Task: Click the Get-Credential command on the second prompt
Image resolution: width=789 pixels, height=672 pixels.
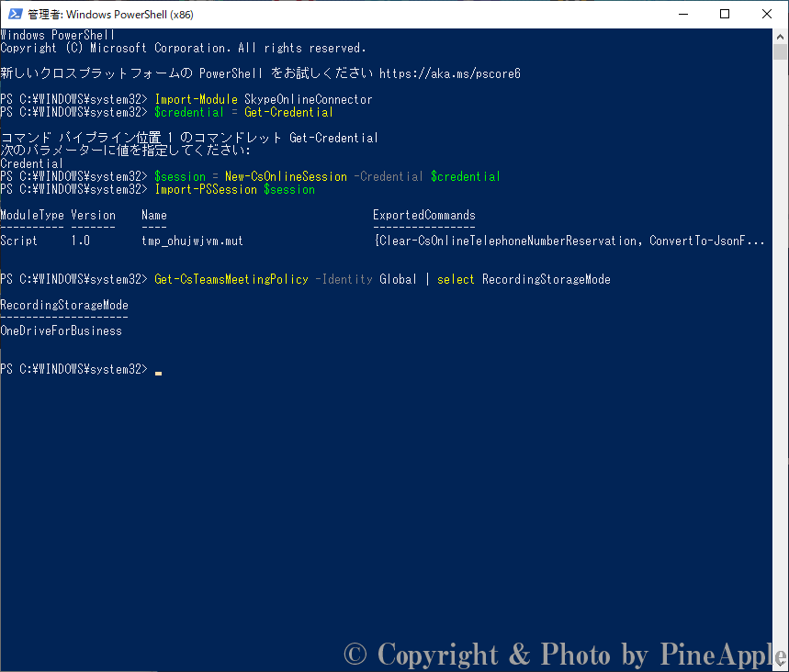Action: 288,112
